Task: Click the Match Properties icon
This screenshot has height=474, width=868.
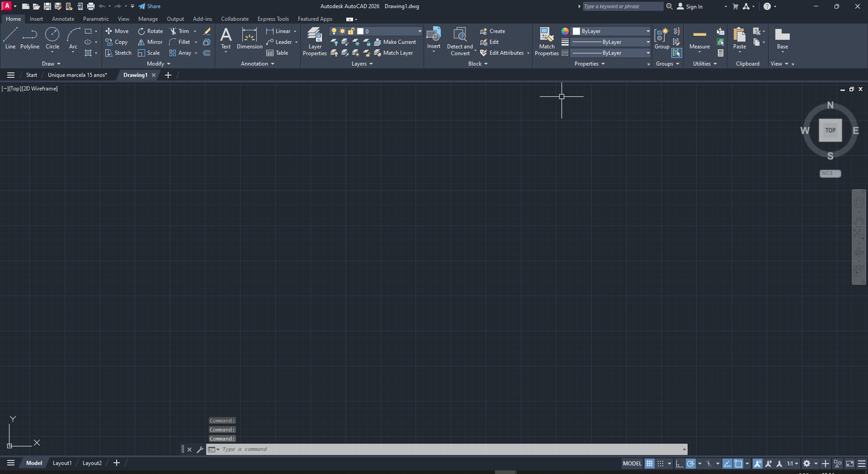Action: point(546,36)
